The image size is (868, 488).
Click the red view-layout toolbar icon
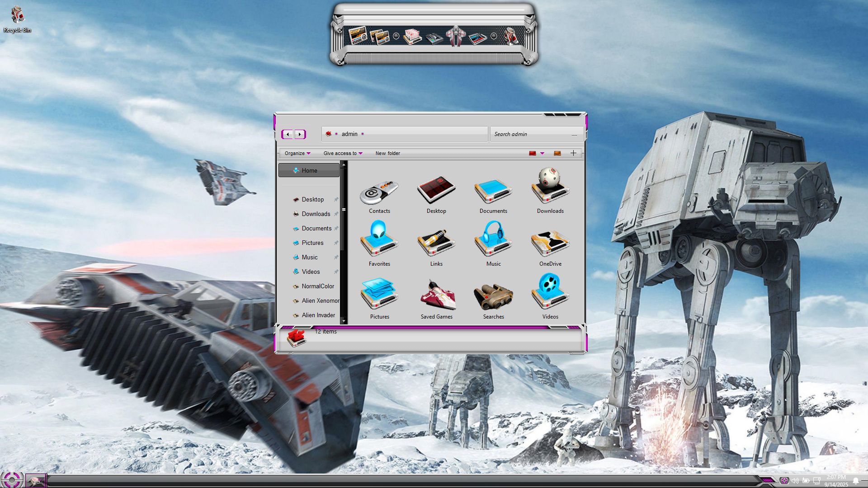click(533, 153)
